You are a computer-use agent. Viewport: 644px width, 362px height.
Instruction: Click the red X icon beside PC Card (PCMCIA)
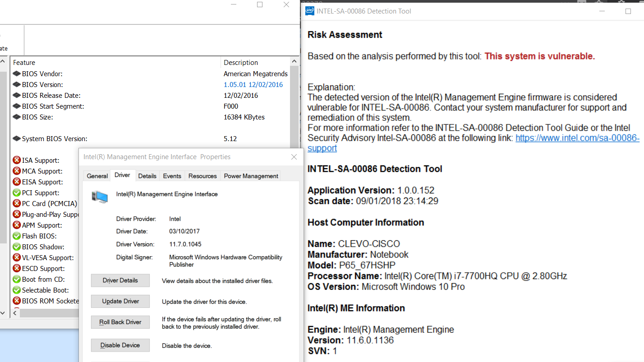[x=17, y=204]
